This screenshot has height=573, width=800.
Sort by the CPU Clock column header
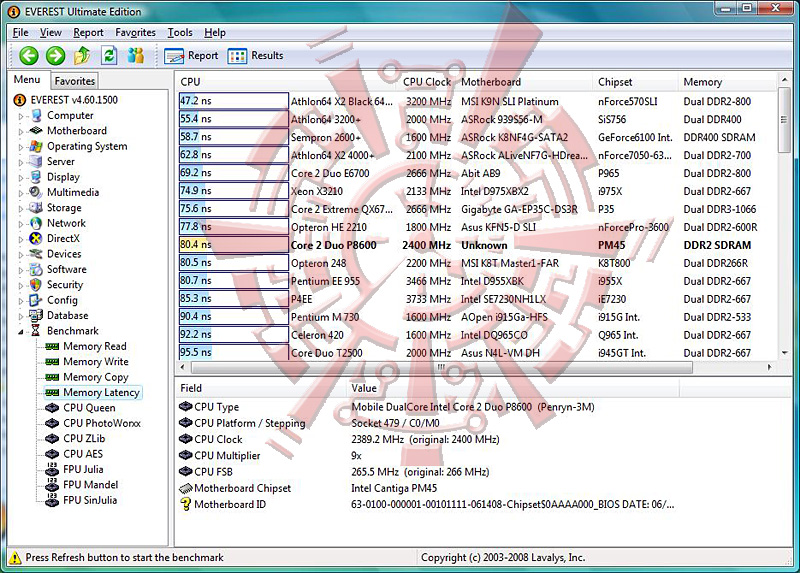coord(427,82)
